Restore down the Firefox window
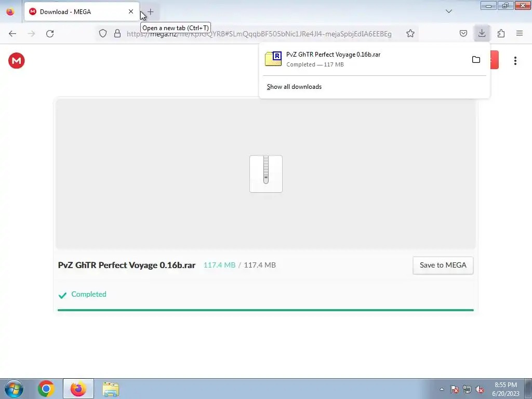 tap(506, 6)
